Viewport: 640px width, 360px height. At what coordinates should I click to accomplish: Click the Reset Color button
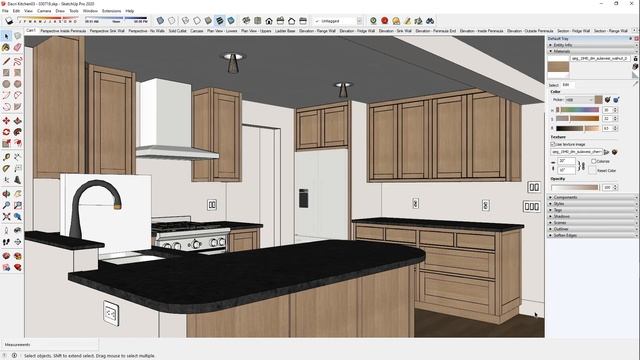click(x=593, y=171)
